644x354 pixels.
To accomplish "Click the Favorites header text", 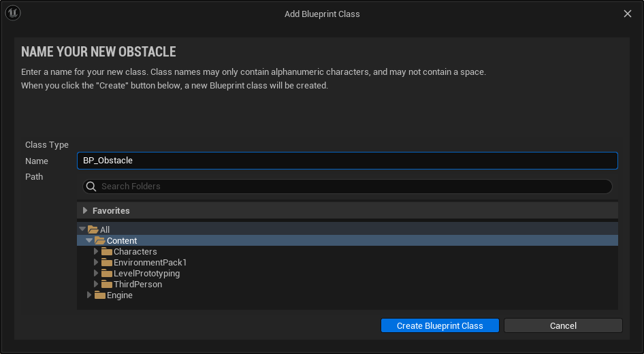I will pos(111,210).
